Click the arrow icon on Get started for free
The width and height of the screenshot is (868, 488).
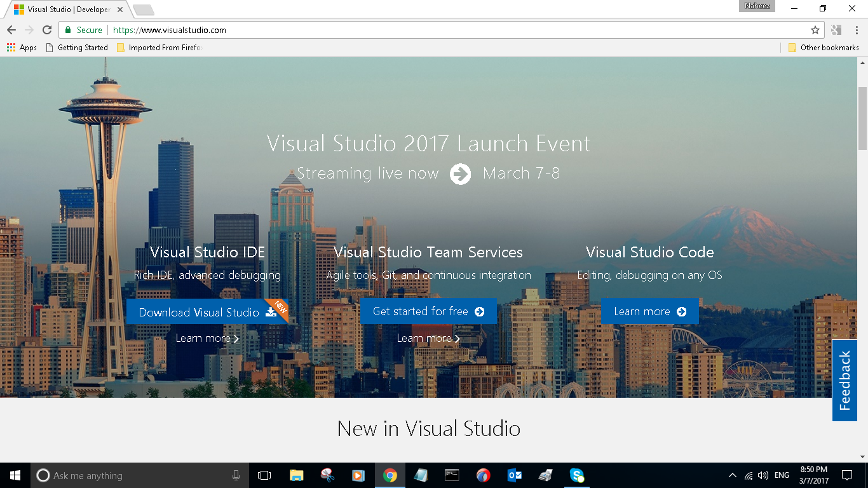pos(480,311)
